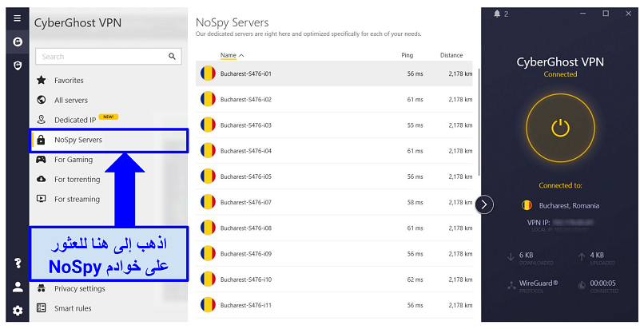Toggle the yellow power connect button
Image resolution: width=644 pixels, height=329 pixels.
pos(560,128)
